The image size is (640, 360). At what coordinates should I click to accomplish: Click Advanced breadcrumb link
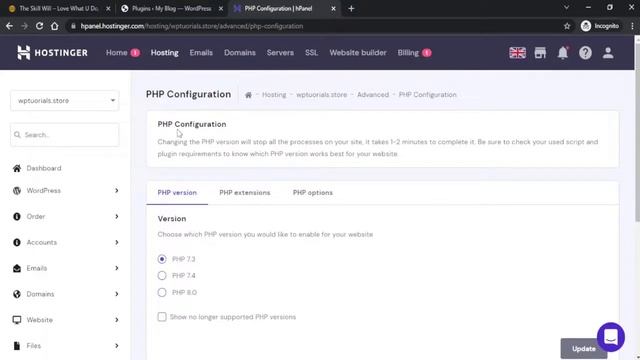click(373, 95)
